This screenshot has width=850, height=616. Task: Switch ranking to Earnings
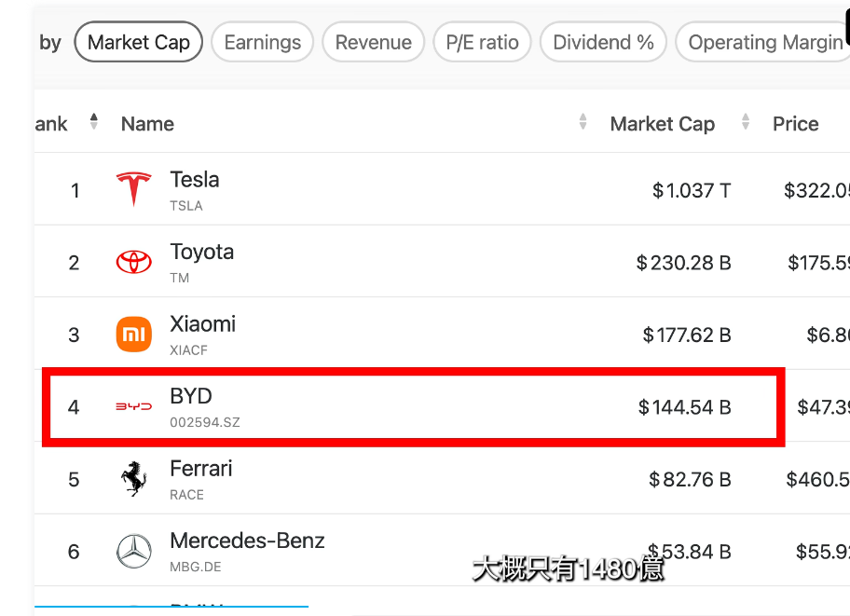[x=263, y=42]
